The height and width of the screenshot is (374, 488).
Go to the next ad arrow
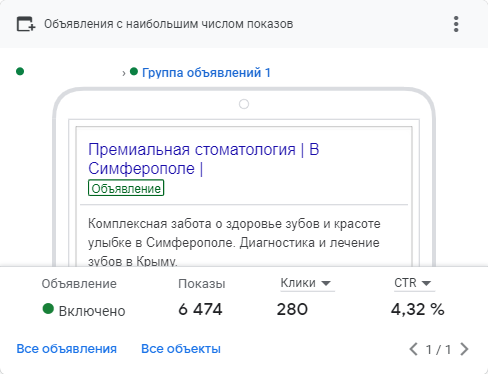click(x=464, y=349)
